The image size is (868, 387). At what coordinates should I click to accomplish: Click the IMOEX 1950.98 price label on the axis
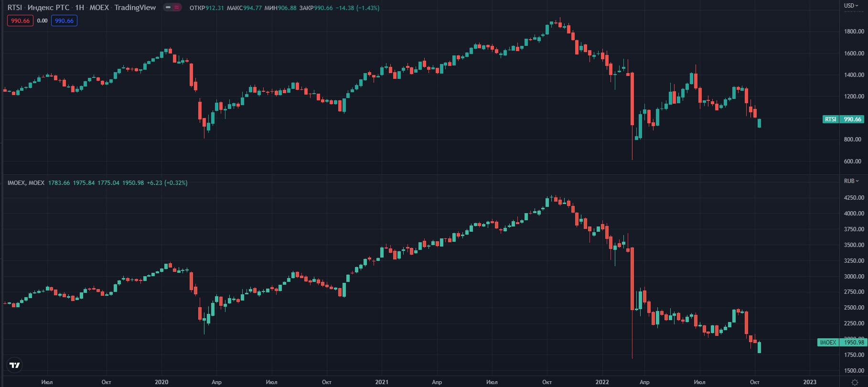point(841,342)
